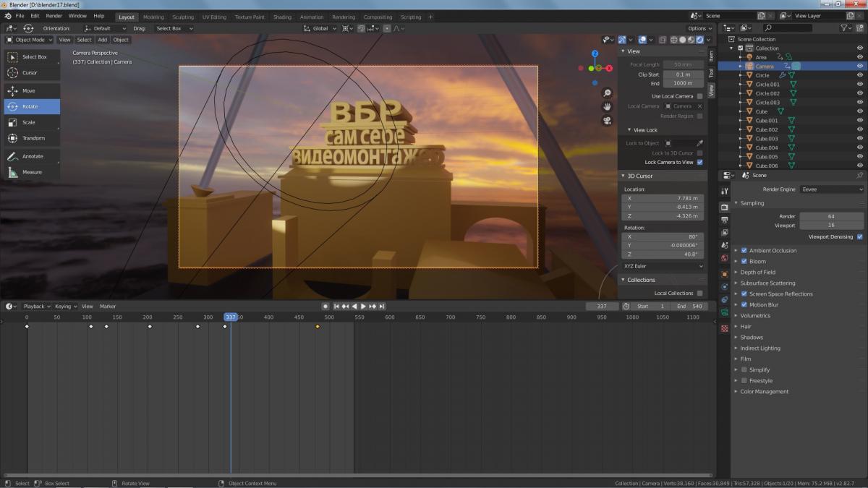Select the Rotate tool
Viewport: 868px width, 488px height.
tap(31, 106)
